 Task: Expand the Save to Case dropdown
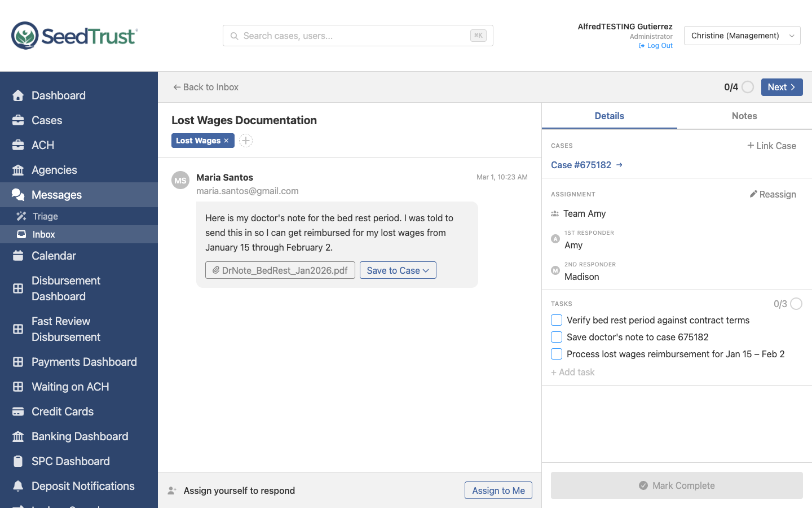[x=398, y=270]
